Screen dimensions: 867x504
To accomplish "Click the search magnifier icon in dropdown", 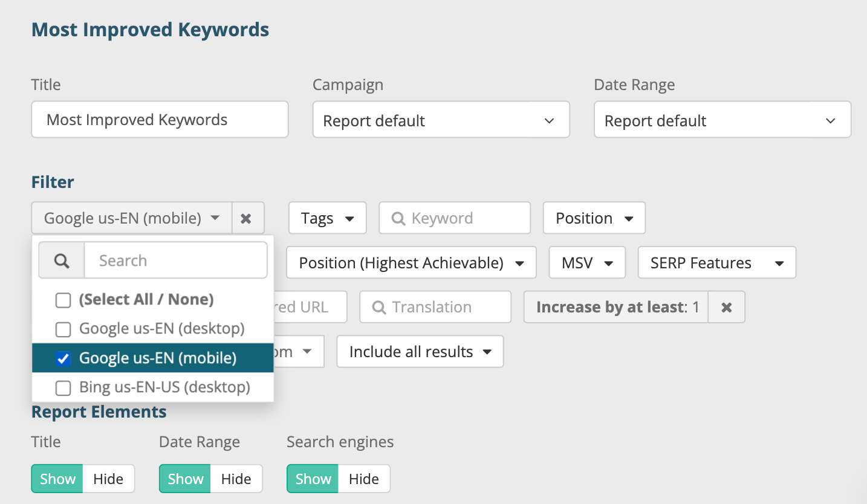I will pos(62,260).
